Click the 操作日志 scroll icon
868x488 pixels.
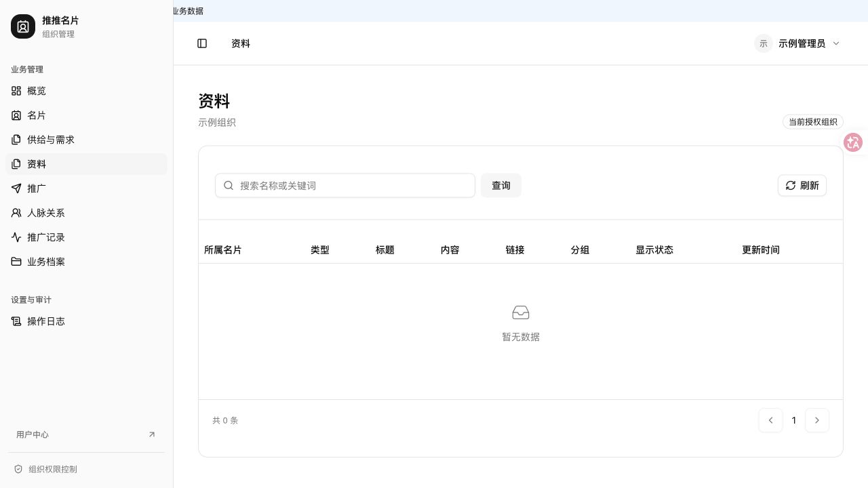point(16,321)
